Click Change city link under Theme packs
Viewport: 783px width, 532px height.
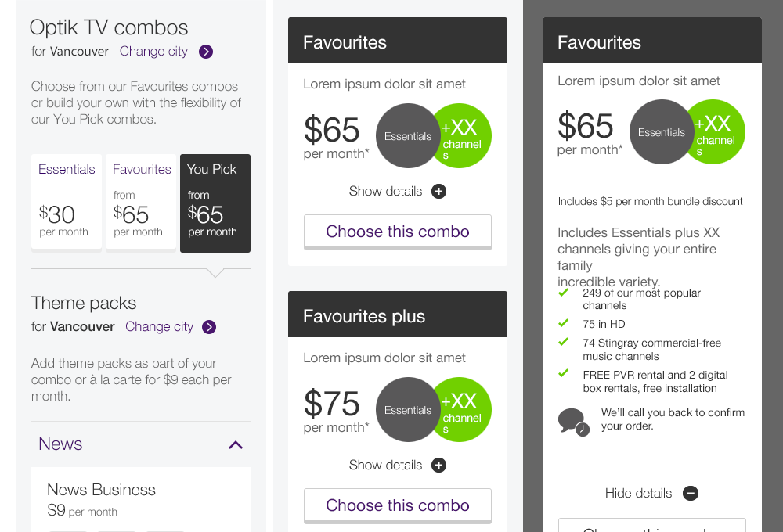(x=159, y=327)
